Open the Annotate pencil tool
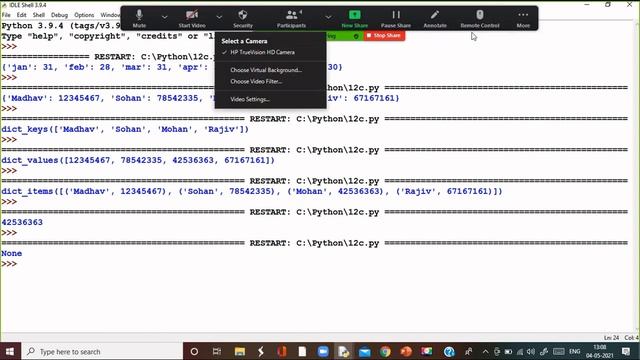The image size is (640, 360). (x=435, y=18)
